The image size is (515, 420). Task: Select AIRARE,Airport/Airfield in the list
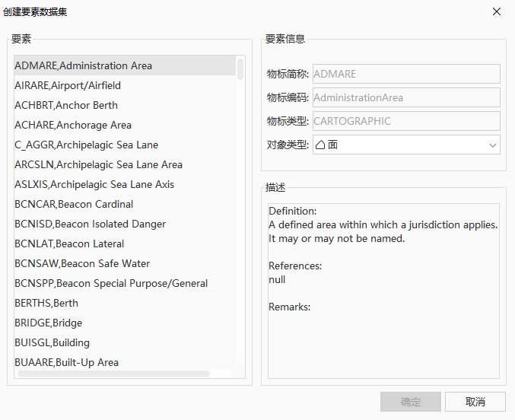[x=68, y=85]
